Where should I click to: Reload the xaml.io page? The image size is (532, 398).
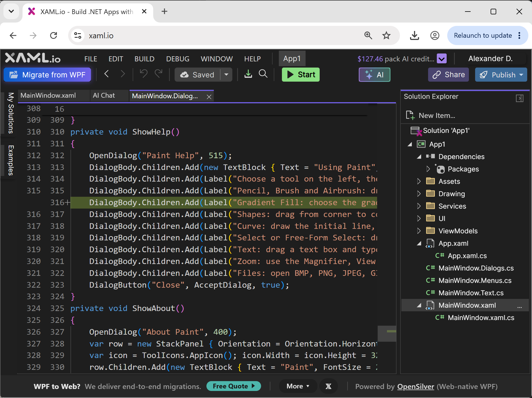(x=54, y=35)
